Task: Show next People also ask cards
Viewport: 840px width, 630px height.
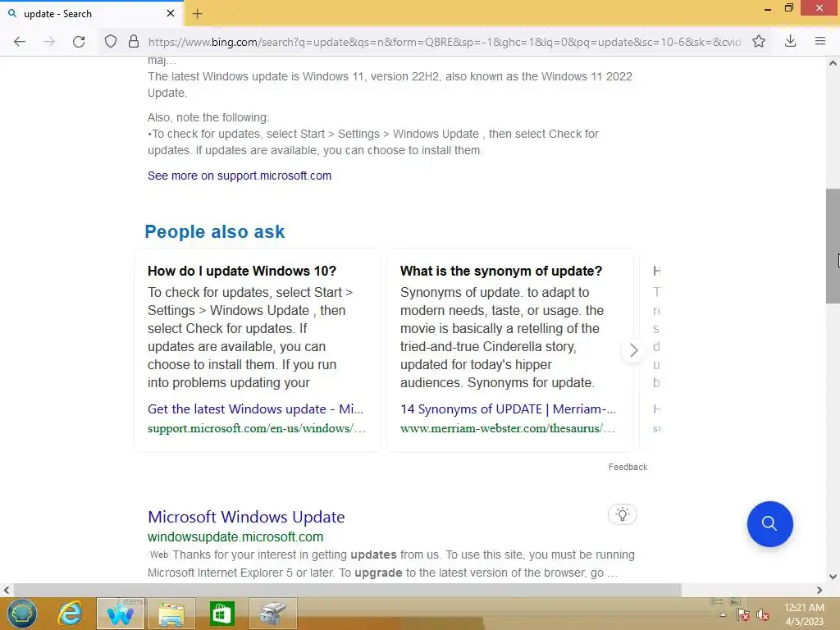Action: pos(634,350)
